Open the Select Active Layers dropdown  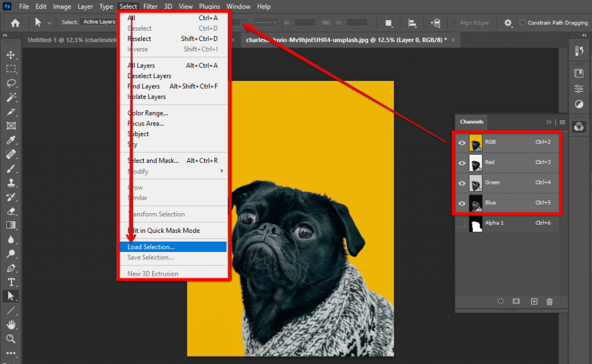coord(98,22)
